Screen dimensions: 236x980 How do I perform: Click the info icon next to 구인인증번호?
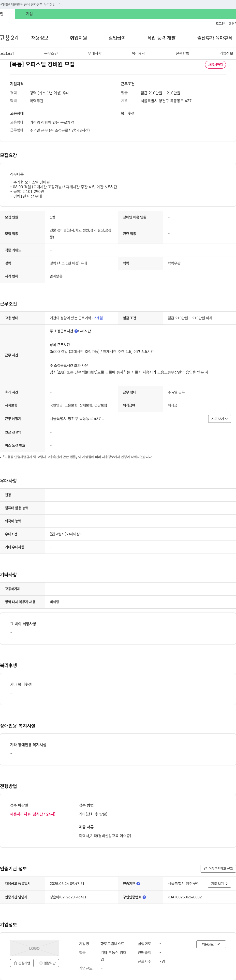(x=144, y=897)
